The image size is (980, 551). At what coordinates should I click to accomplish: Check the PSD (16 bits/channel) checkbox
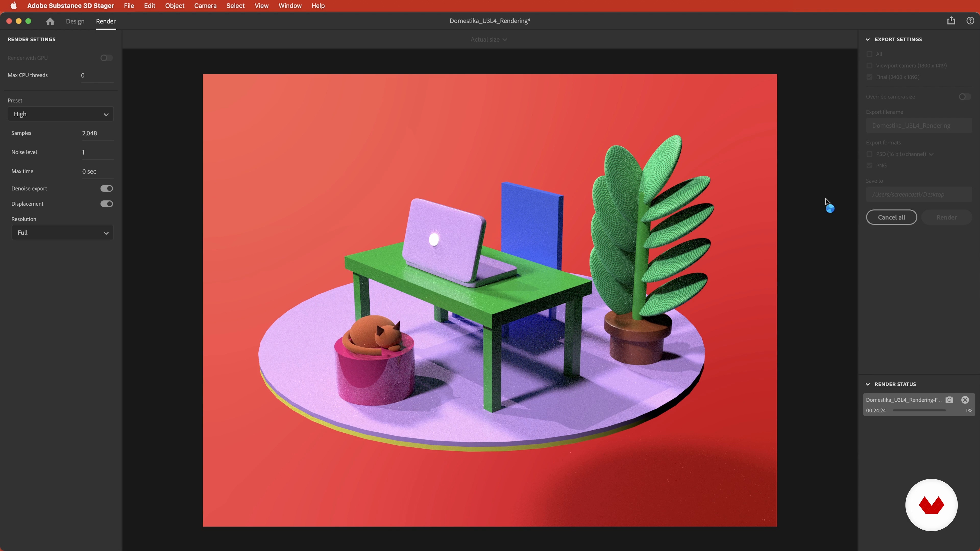click(869, 154)
